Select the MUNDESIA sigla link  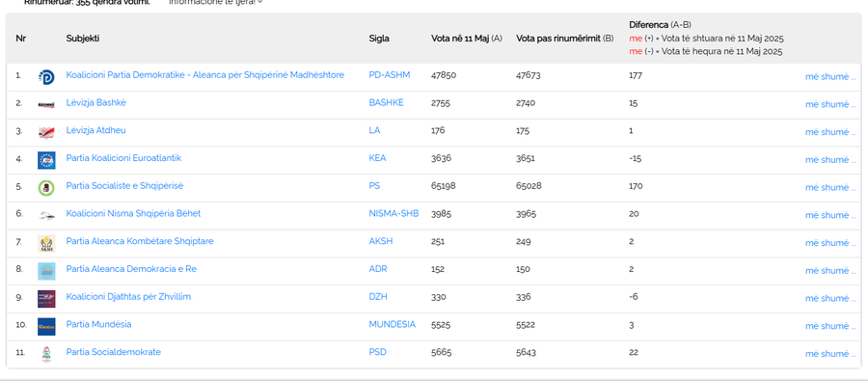point(392,324)
